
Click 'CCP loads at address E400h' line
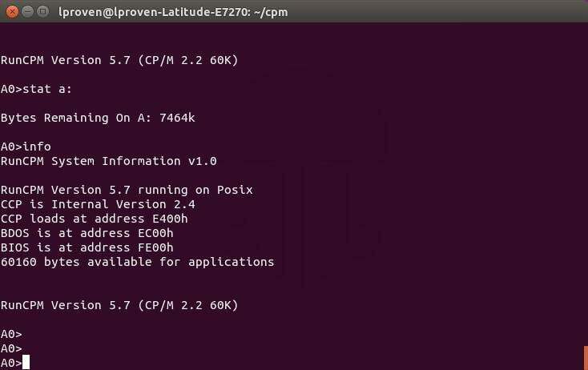click(94, 219)
